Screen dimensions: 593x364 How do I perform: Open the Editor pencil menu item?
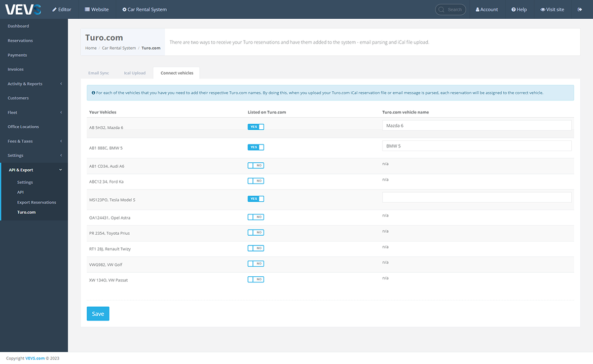(x=62, y=10)
